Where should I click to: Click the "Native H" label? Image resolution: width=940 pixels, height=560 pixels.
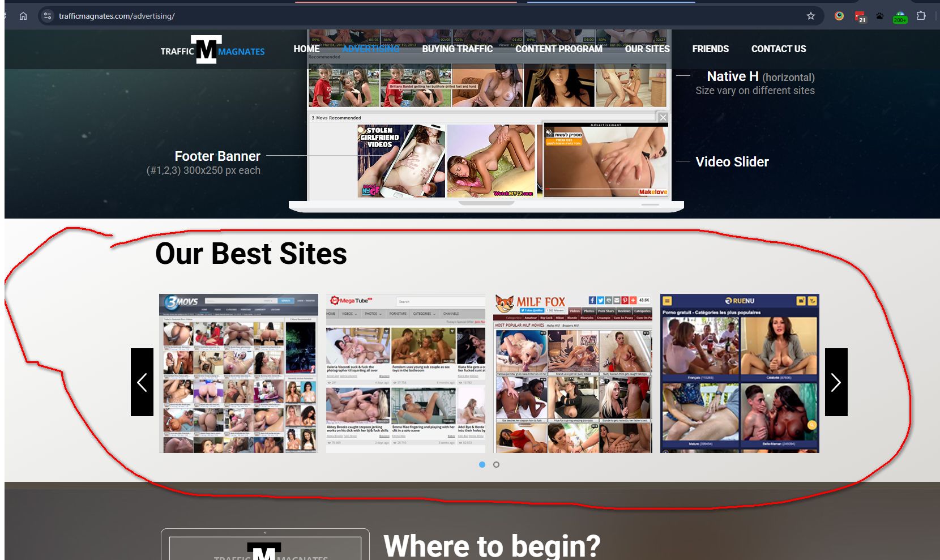pyautogui.click(x=733, y=76)
